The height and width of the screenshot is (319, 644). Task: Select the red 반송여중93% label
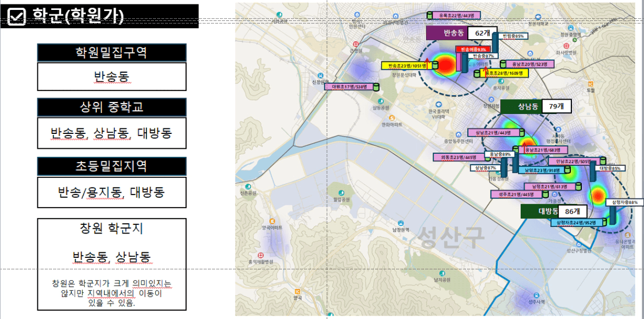(x=473, y=49)
